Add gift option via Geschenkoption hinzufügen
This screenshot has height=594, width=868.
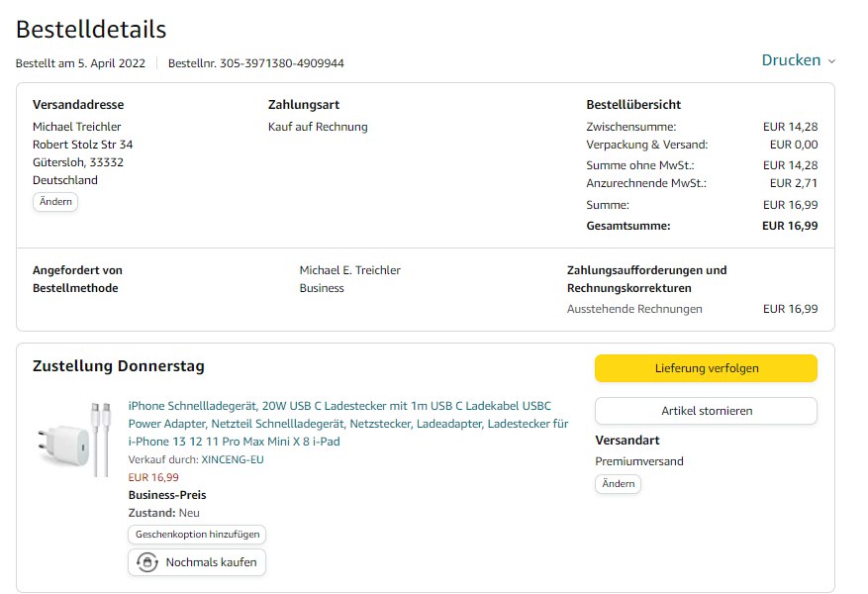[197, 535]
